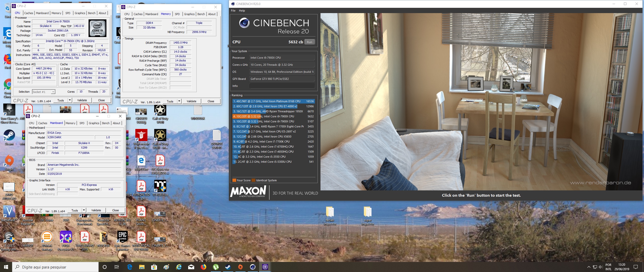644x272 pixels.
Task: Open E-LEET Tuning Utility shortcut
Action: coord(9,241)
